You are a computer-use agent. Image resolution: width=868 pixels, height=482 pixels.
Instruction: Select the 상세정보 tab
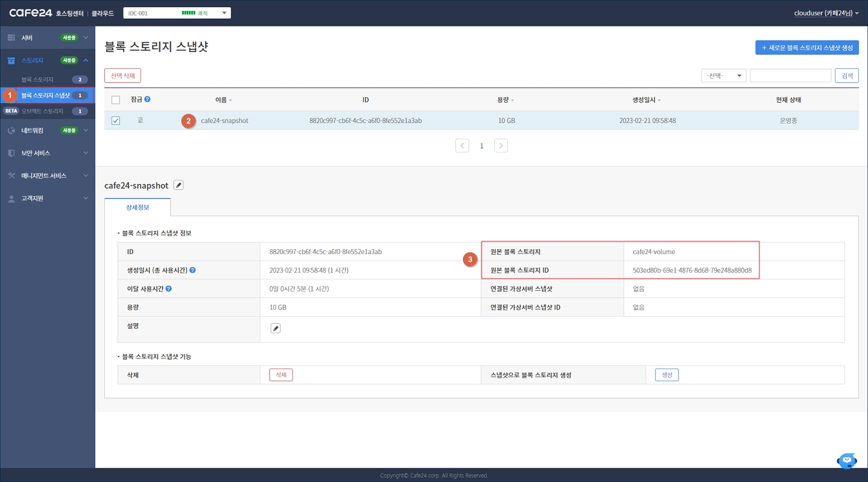(138, 207)
